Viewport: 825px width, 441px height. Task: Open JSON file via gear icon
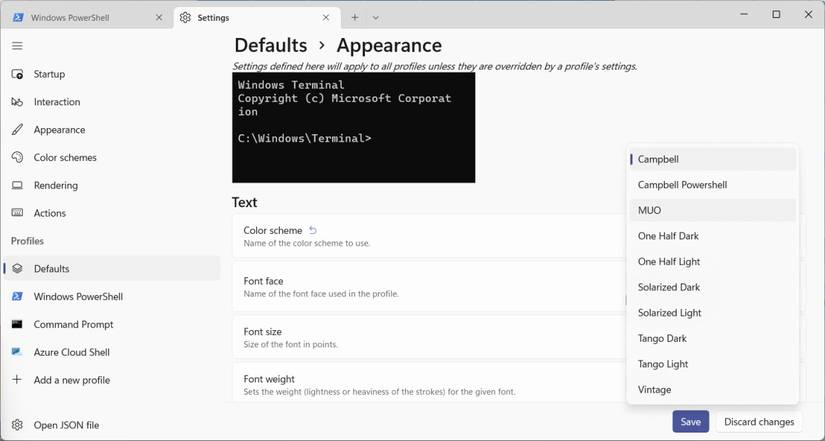(x=17, y=425)
